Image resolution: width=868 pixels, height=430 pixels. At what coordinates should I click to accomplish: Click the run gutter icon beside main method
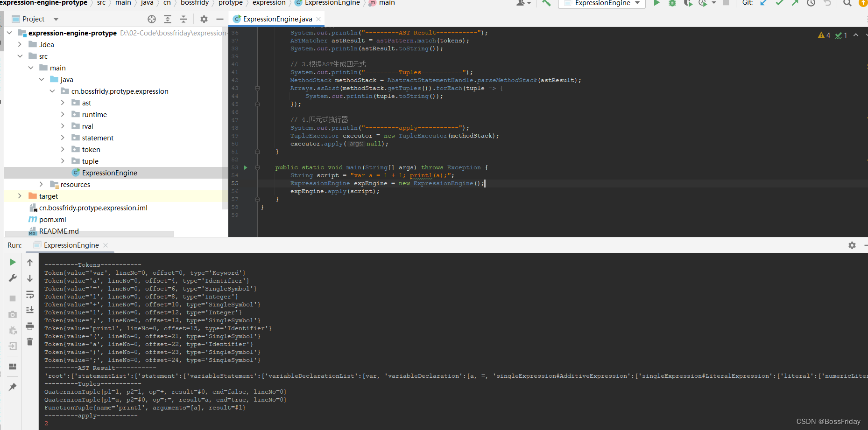coord(245,167)
